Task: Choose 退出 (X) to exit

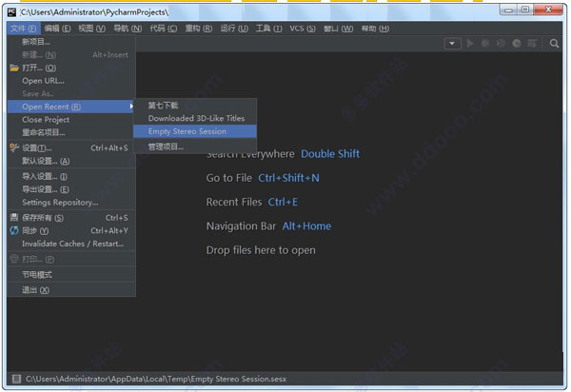Action: (x=71, y=290)
